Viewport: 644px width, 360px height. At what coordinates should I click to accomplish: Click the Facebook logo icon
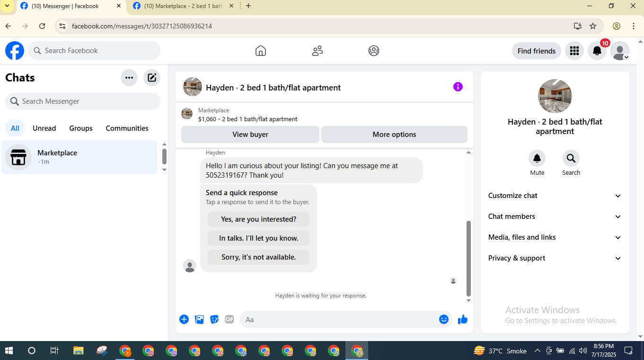pyautogui.click(x=15, y=51)
